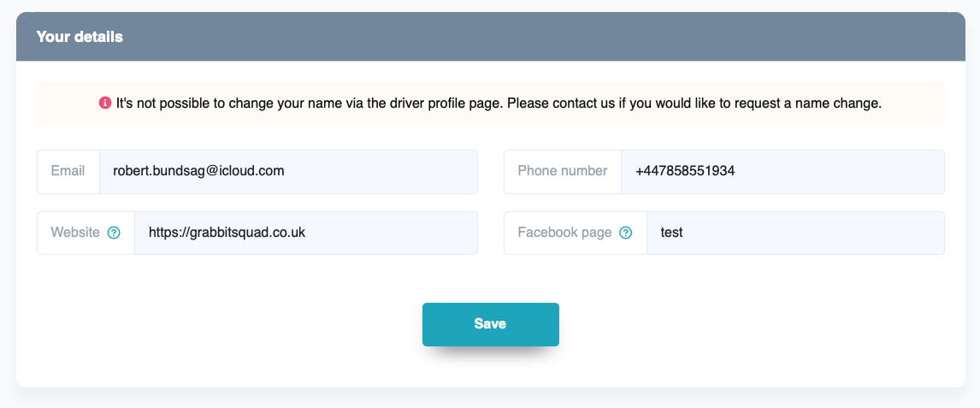Viewport: 980px width, 408px height.
Task: Click the Website field label text
Action: click(75, 233)
